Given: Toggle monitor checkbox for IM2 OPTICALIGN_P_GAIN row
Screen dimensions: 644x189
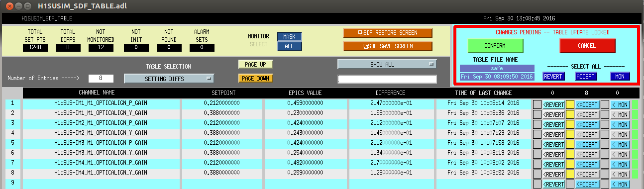Looking at the screenshot, I should click(x=604, y=124).
